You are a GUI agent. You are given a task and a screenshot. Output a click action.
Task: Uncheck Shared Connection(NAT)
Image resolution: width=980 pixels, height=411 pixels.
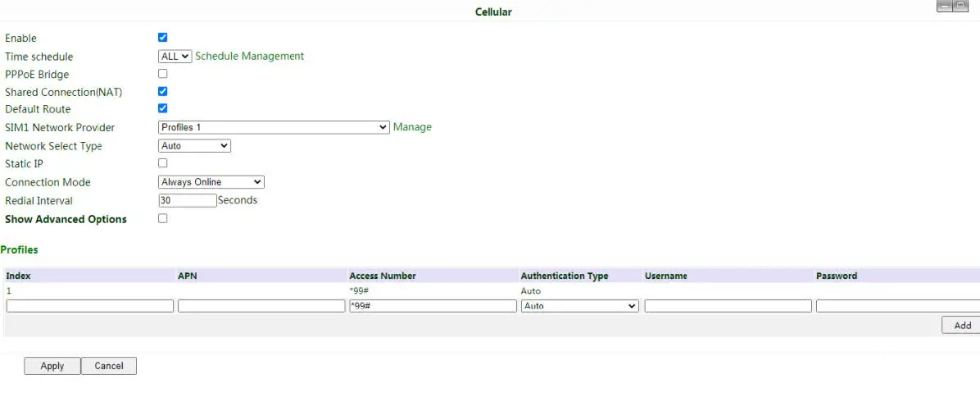pos(162,92)
